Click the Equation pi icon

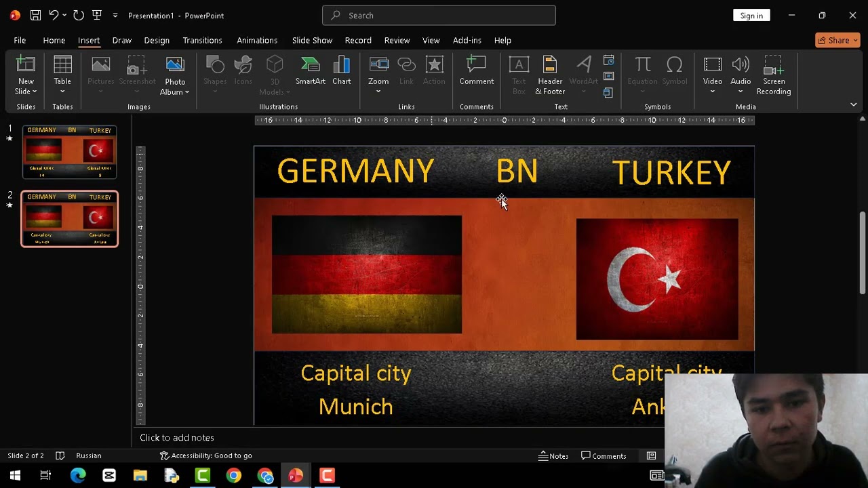[642, 65]
